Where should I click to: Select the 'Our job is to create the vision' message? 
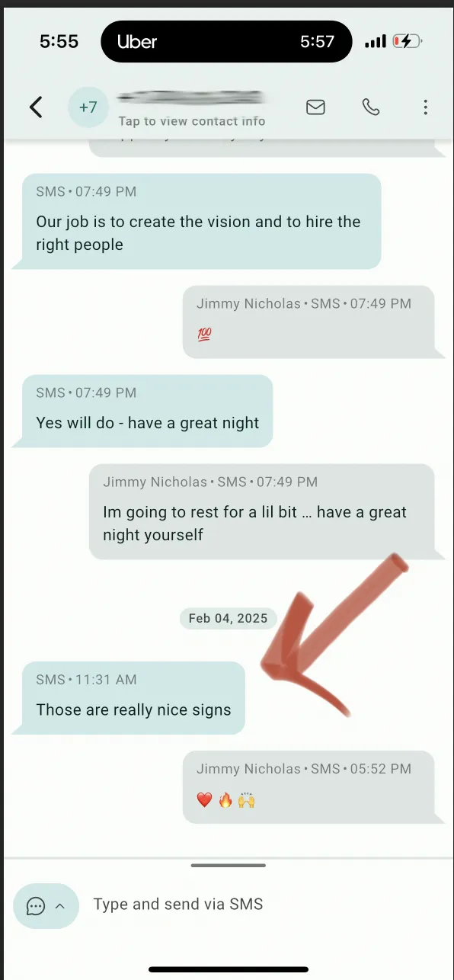pyautogui.click(x=197, y=221)
